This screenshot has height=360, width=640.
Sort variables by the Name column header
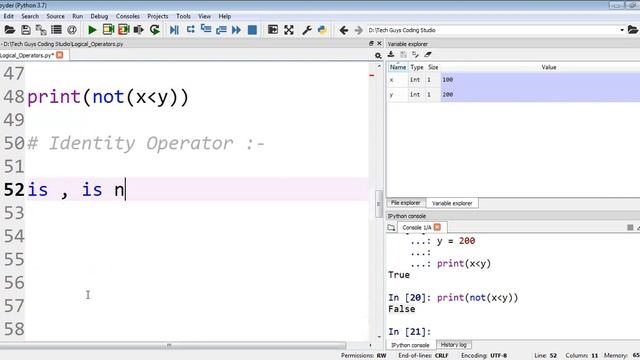(x=398, y=67)
